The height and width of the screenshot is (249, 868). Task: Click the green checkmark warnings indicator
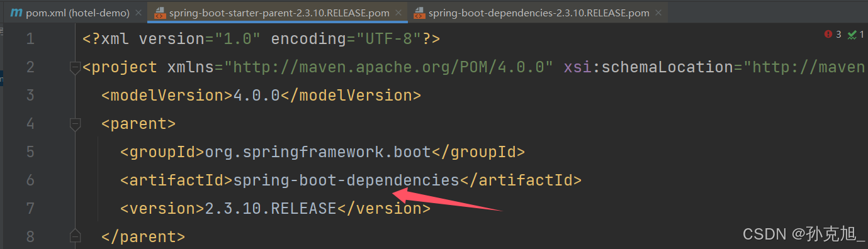855,35
